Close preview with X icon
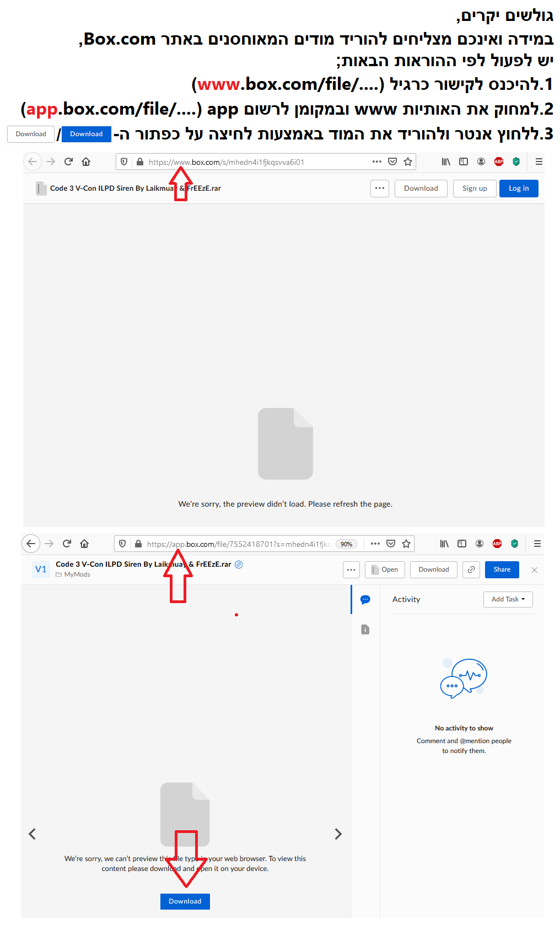The image size is (560, 946). [x=534, y=570]
